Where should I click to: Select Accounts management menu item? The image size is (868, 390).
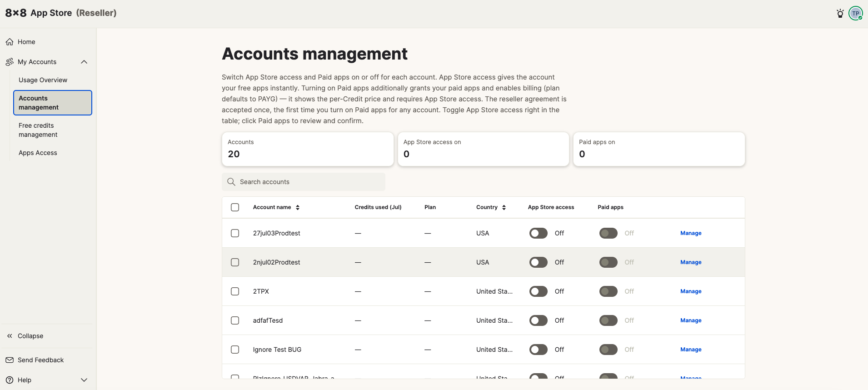click(x=53, y=103)
